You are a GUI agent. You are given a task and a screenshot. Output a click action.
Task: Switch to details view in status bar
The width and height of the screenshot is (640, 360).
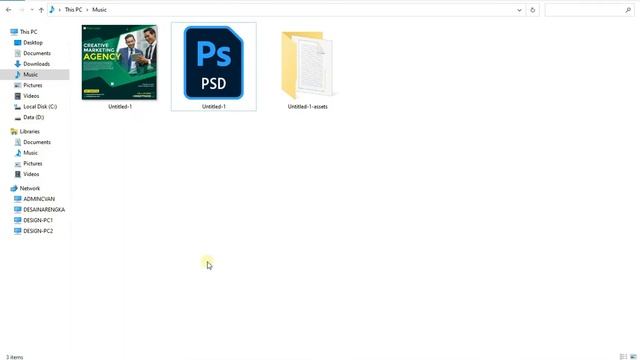click(x=623, y=357)
